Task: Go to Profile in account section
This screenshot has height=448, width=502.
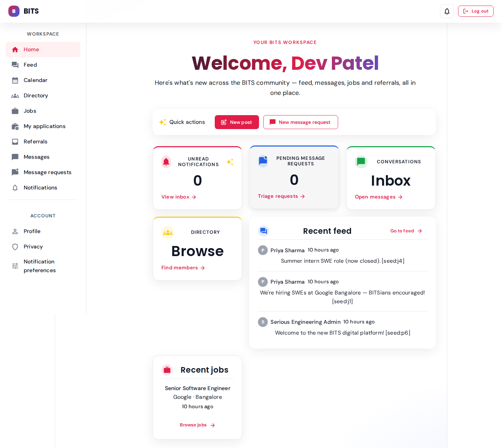Action: [x=32, y=231]
